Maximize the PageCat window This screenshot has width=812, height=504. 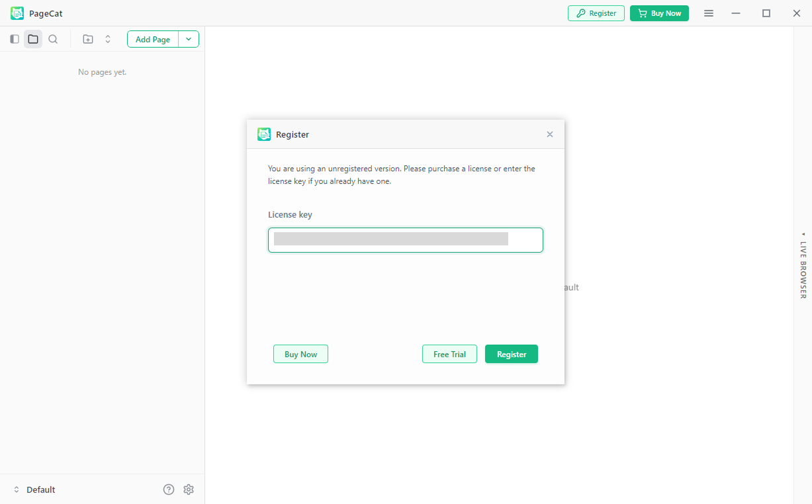tap(766, 13)
